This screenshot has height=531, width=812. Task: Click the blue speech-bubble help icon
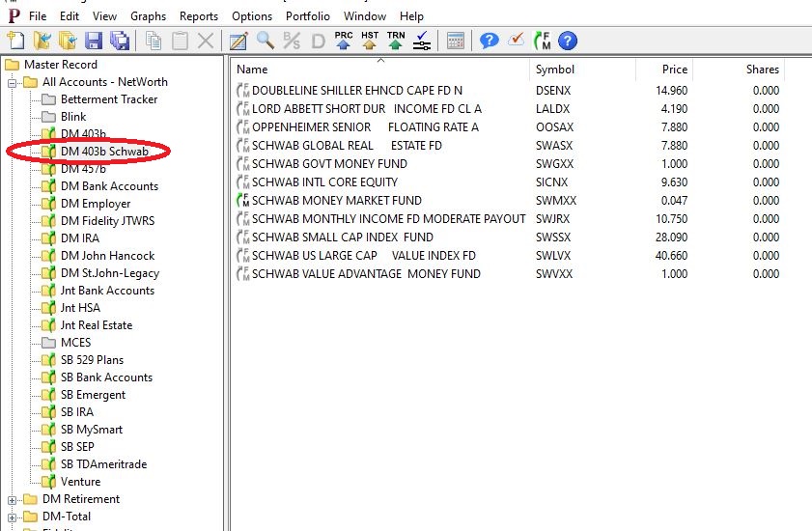[x=489, y=41]
